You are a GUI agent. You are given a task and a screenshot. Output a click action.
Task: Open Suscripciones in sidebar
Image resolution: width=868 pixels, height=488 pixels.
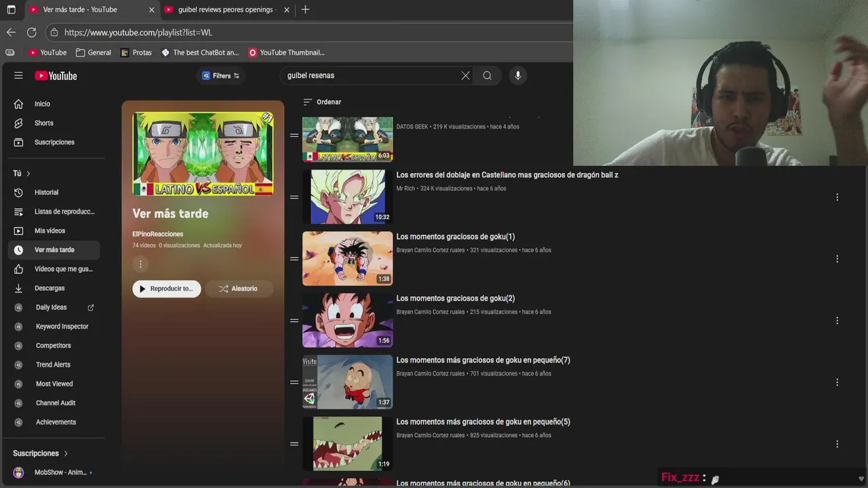[x=54, y=142]
